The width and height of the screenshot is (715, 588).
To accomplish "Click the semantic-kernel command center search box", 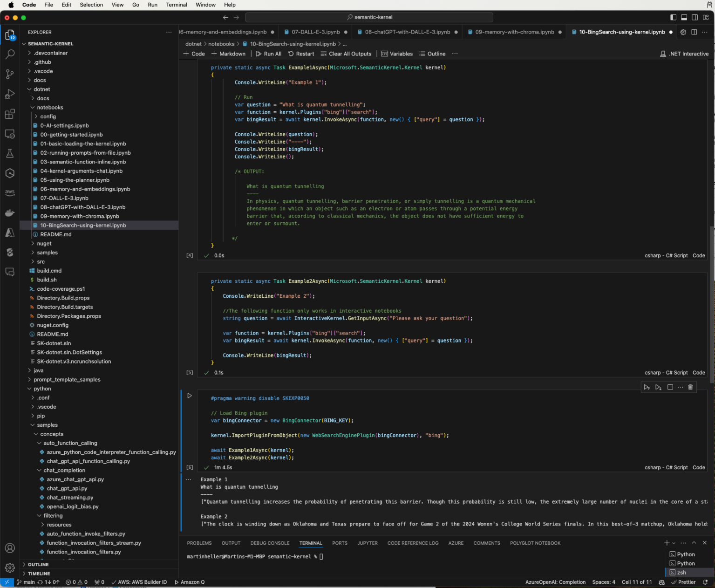I will click(369, 17).
